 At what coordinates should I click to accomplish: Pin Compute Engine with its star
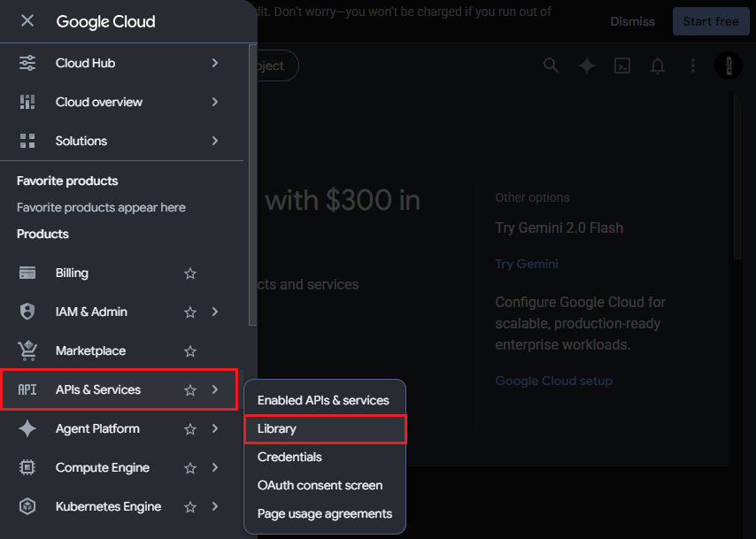190,468
